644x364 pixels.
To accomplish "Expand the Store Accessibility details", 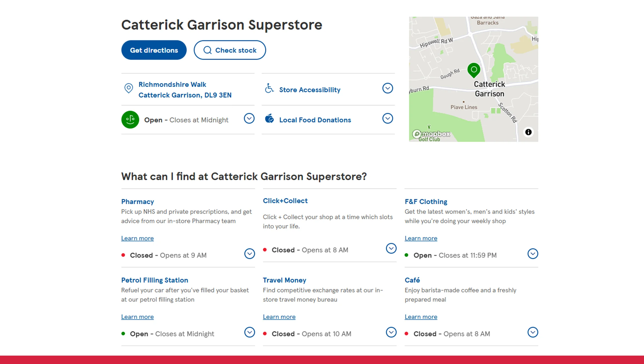I will pos(388,88).
